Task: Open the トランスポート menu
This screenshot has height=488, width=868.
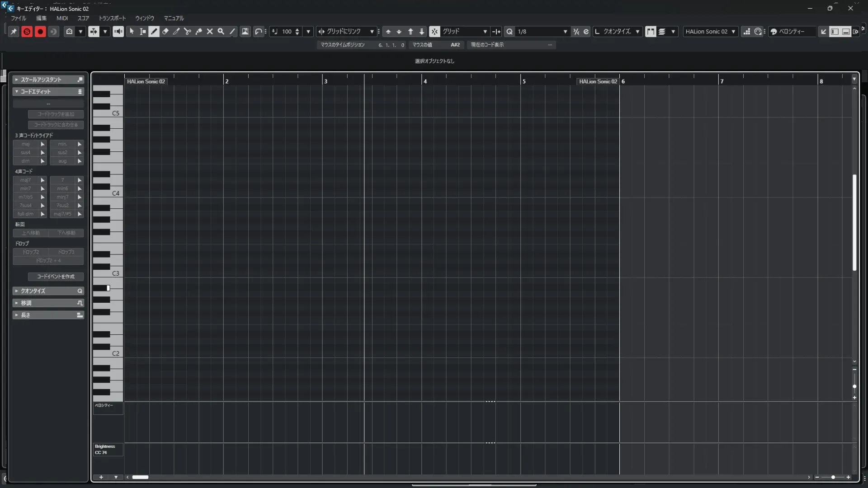Action: tap(112, 19)
